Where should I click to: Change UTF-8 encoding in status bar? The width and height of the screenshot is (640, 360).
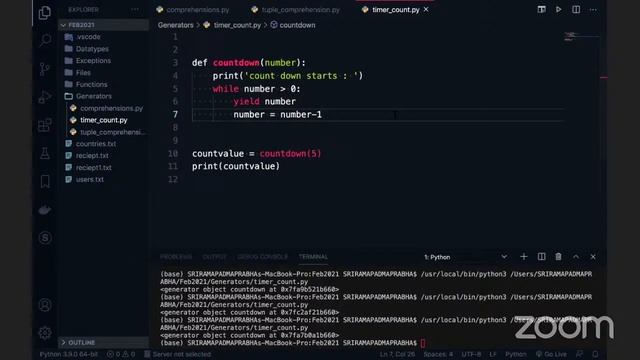pyautogui.click(x=471, y=354)
